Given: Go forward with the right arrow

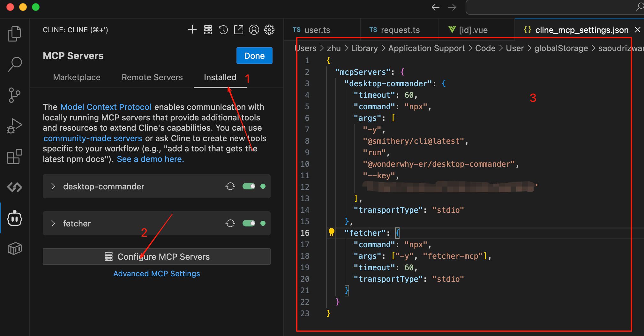Looking at the screenshot, I should click(452, 7).
